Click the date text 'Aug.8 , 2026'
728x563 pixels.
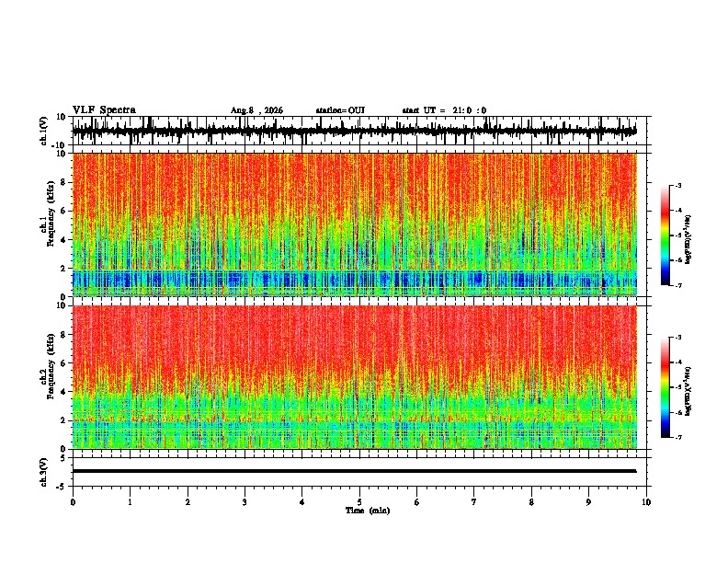[256, 110]
